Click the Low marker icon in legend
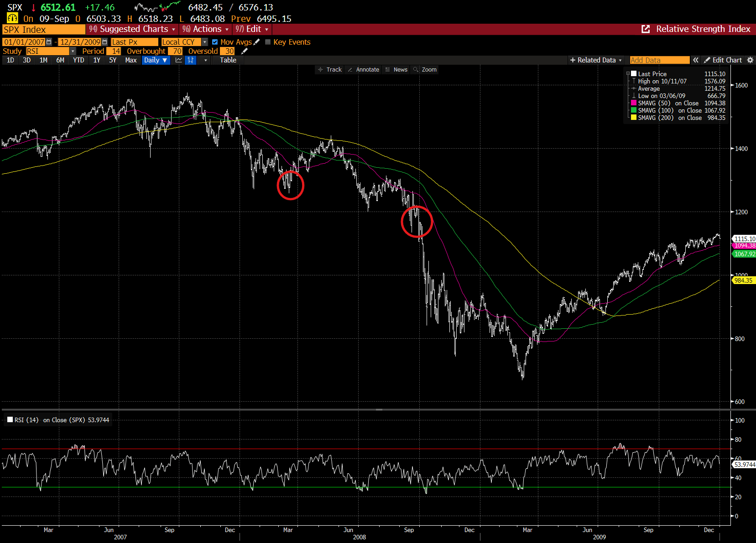The height and width of the screenshot is (543, 756). coord(634,96)
